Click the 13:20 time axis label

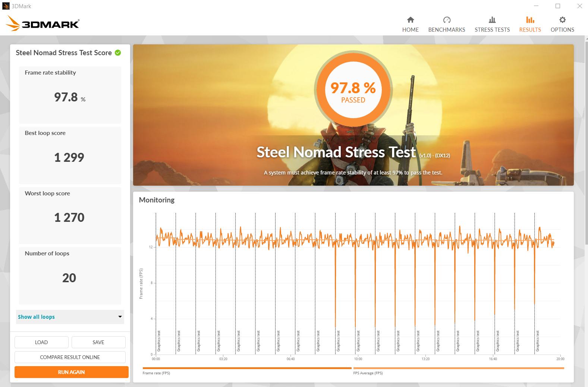425,359
